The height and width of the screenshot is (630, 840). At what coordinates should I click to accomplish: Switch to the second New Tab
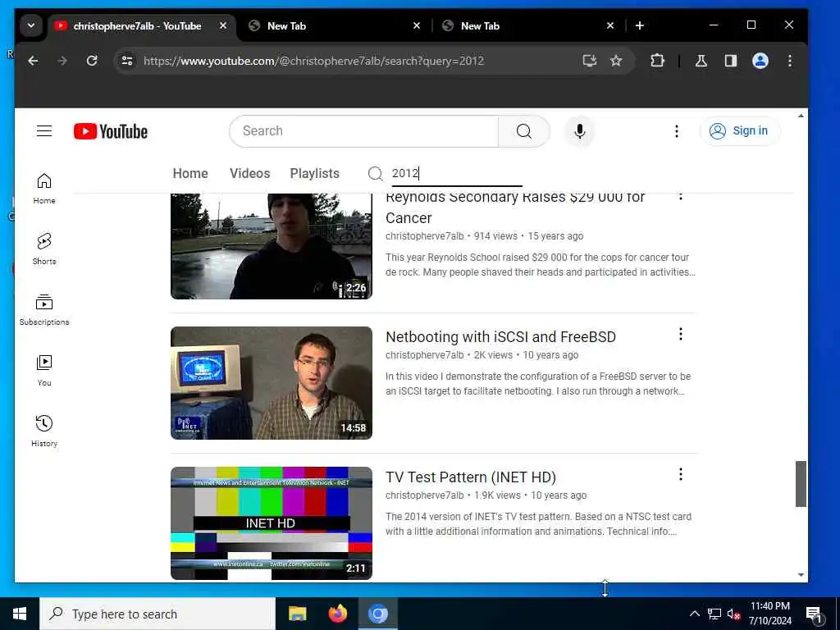(x=526, y=25)
